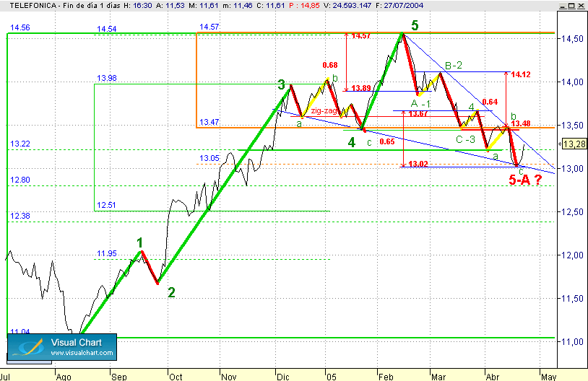Screen dimensions: 588x381
Task: Close the TELEFONICA chart window
Action: (x=581, y=6)
